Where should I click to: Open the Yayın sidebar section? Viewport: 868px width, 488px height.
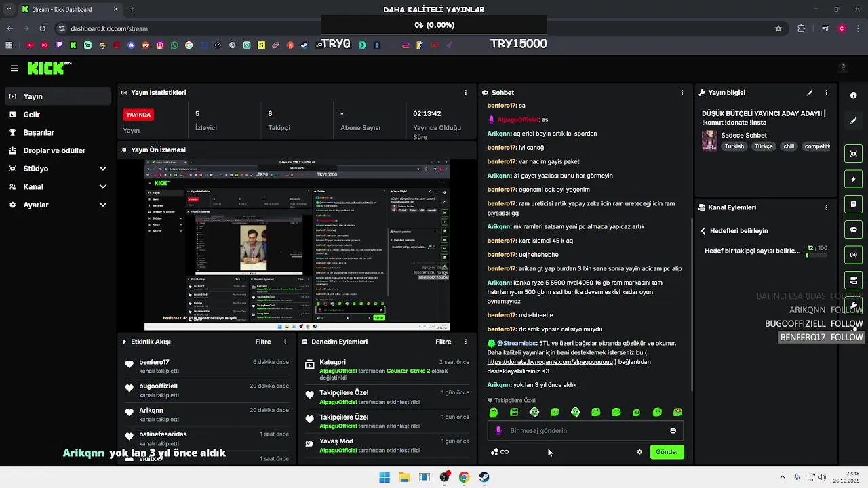tap(57, 96)
